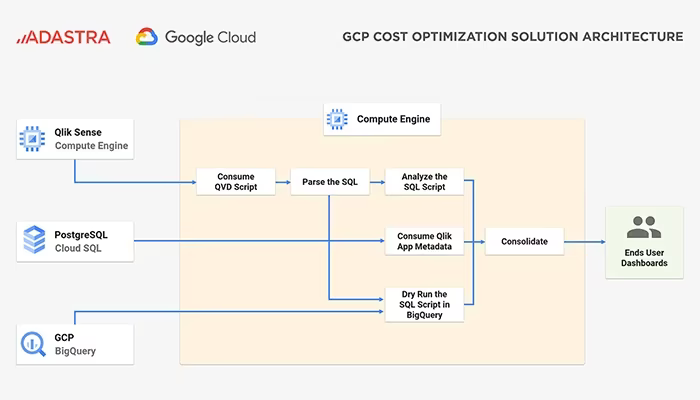Click the end users people icon
Image resolution: width=700 pixels, height=400 pixels.
pyautogui.click(x=644, y=227)
